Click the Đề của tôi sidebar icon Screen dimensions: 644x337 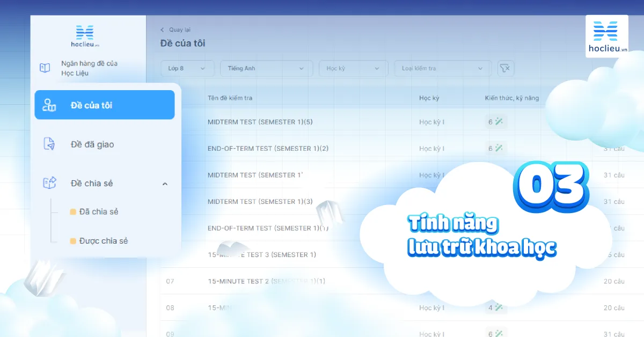(x=49, y=105)
